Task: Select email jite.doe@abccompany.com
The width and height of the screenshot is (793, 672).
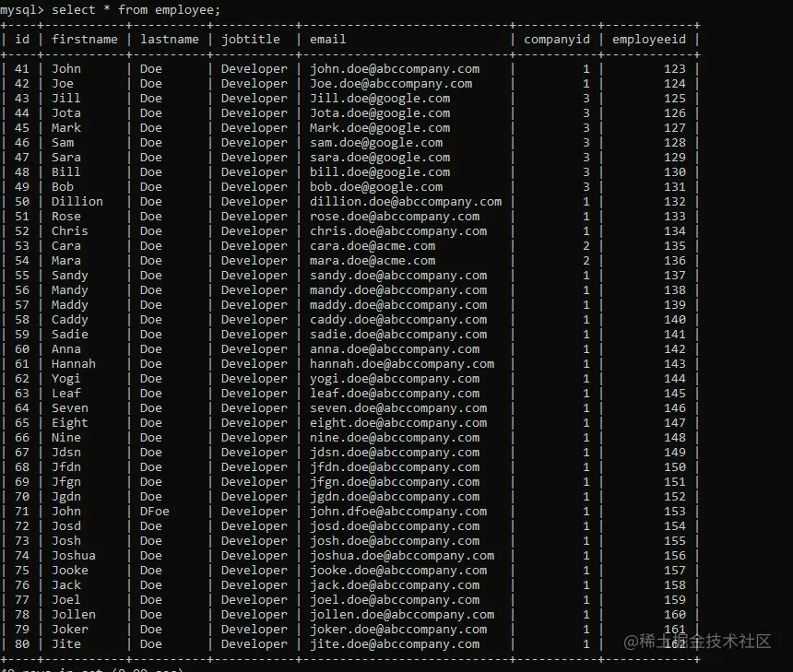Action: [x=395, y=643]
